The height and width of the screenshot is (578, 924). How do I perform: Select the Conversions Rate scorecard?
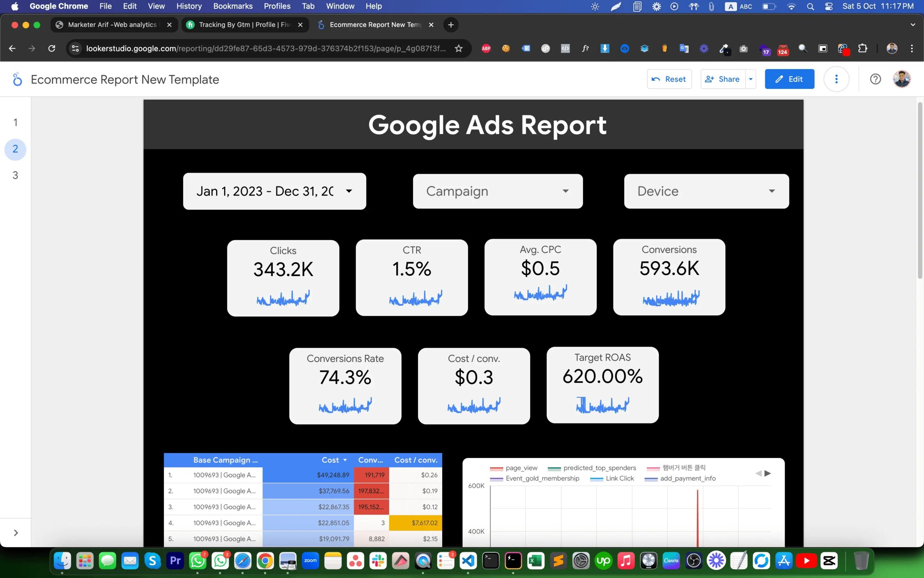click(x=345, y=386)
